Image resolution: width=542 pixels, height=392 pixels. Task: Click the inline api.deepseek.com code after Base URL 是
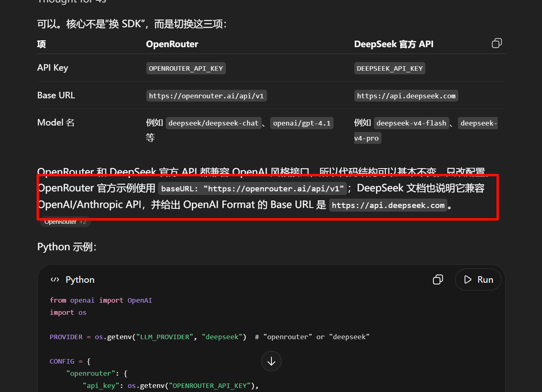pos(388,205)
